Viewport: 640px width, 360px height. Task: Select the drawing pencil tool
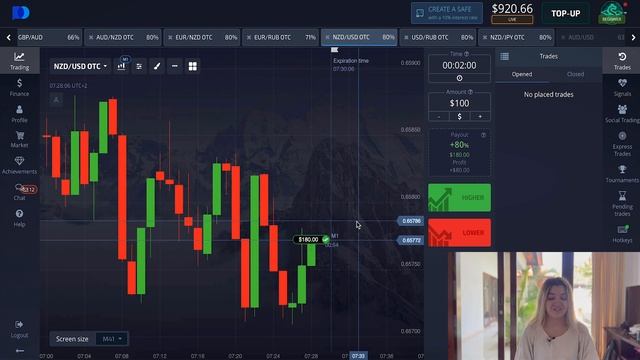(x=157, y=66)
